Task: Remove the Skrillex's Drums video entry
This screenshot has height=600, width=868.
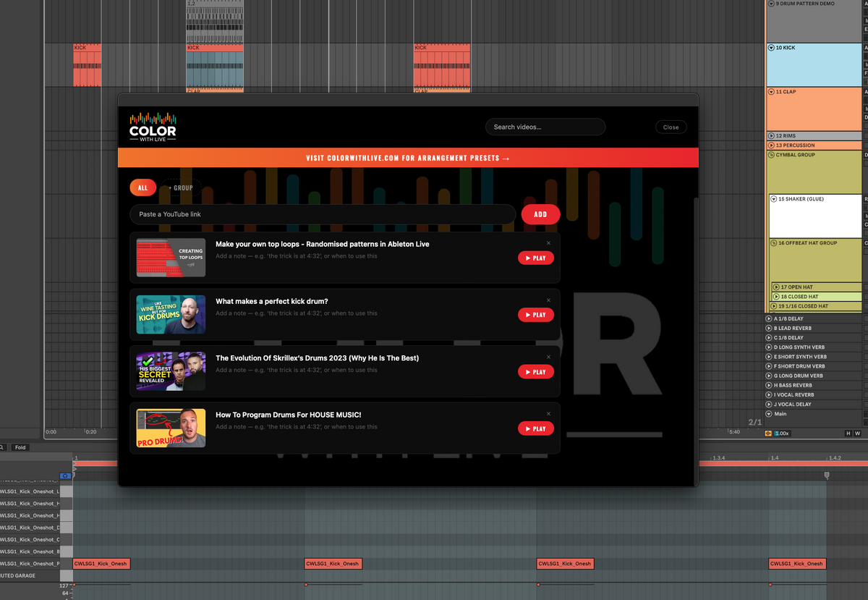Action: [548, 357]
